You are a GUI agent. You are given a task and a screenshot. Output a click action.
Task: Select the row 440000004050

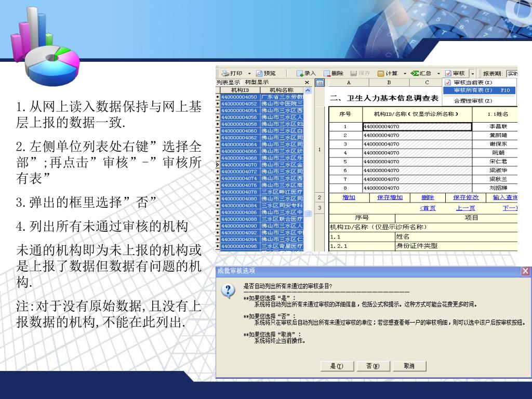coord(260,97)
